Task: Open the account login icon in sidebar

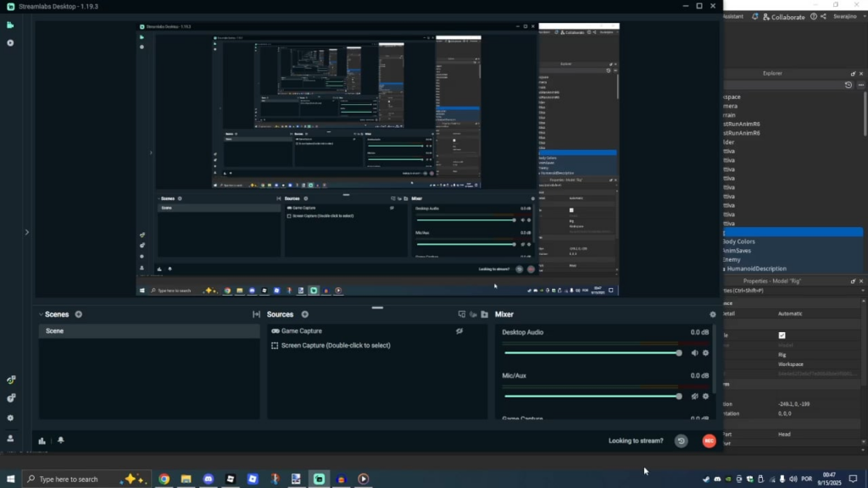Action: tap(10, 438)
